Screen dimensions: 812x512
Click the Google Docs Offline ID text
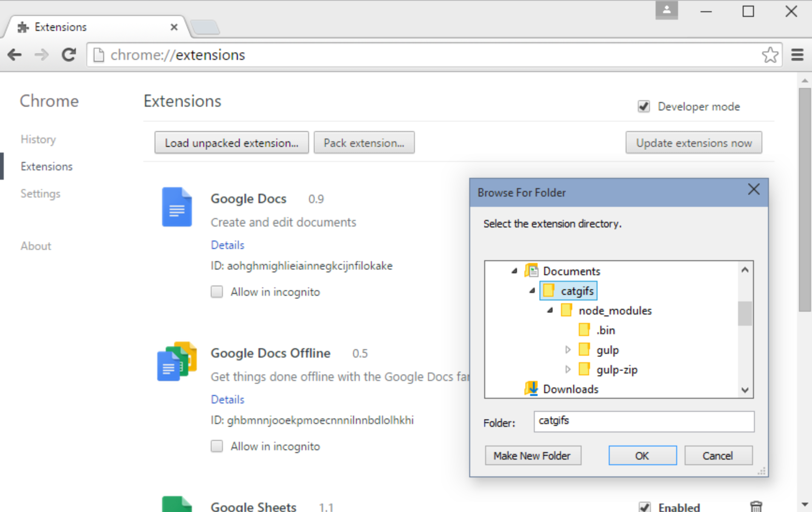point(312,420)
